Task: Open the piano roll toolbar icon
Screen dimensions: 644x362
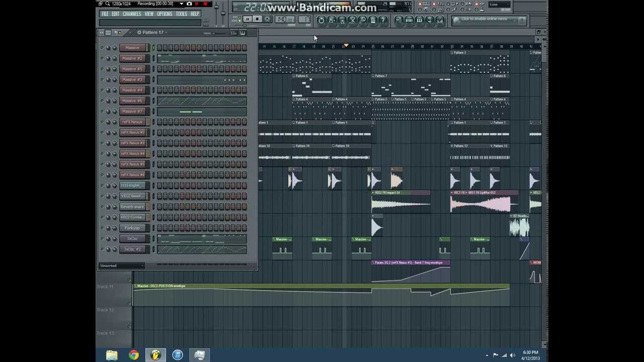Action: (419, 20)
